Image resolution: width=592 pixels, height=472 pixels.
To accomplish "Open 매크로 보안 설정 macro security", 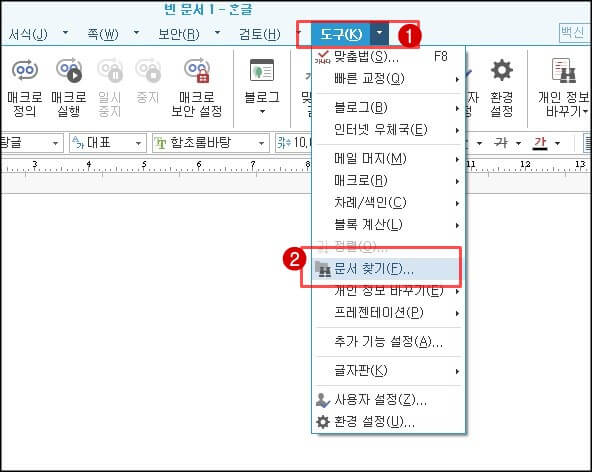I will (196, 87).
